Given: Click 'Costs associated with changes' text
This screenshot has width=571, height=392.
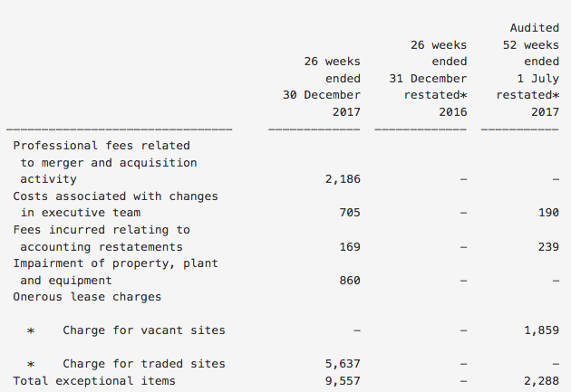Looking at the screenshot, I should click(115, 196).
